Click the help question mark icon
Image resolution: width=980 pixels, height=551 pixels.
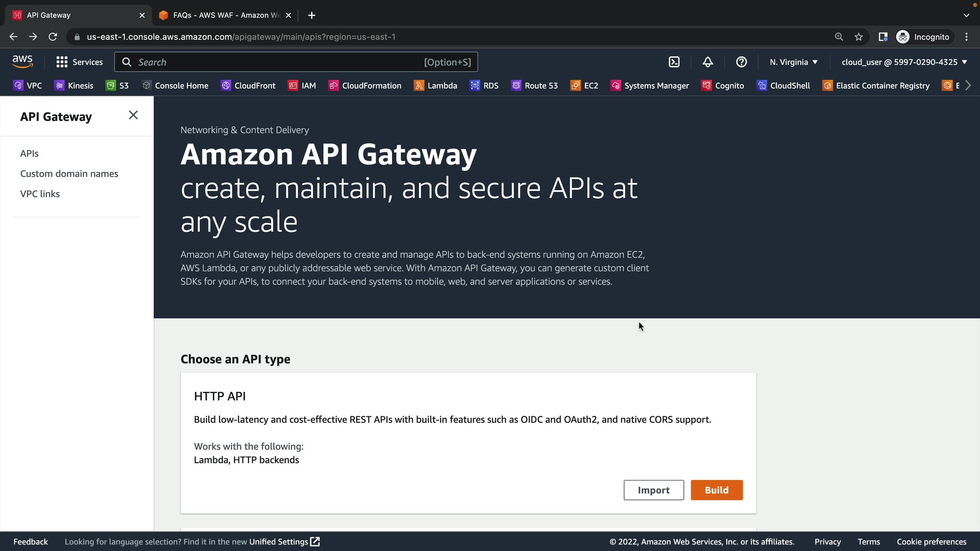pyautogui.click(x=741, y=62)
